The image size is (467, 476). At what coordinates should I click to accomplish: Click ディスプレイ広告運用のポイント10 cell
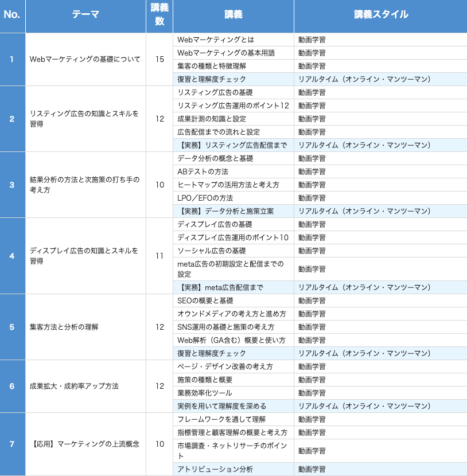[233, 237]
